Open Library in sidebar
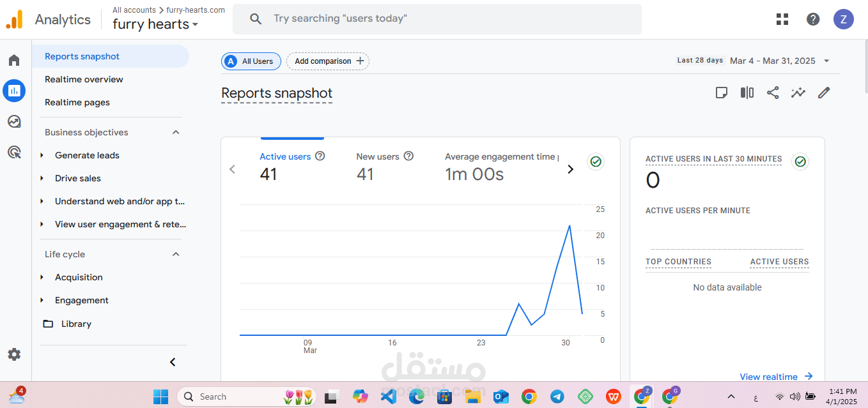The image size is (868, 408). [x=76, y=324]
